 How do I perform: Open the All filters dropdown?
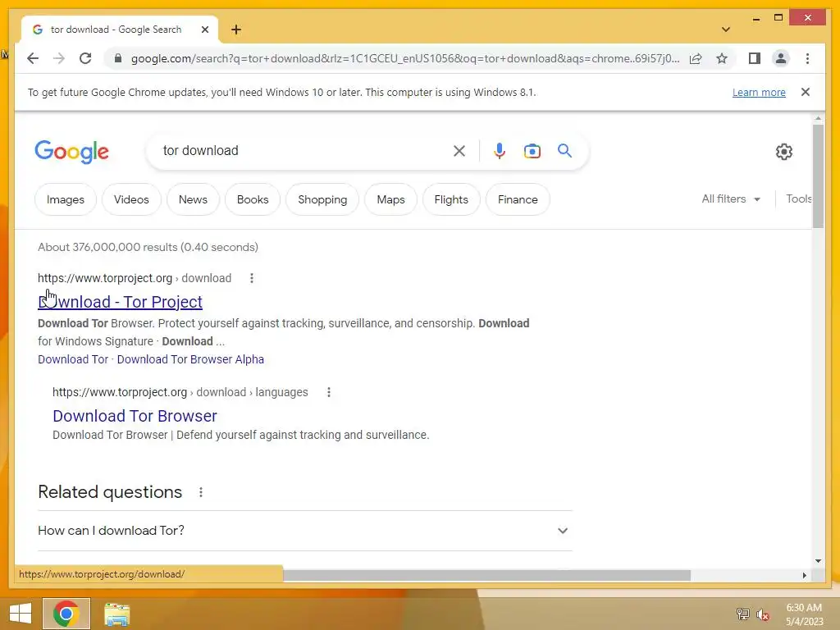pyautogui.click(x=731, y=199)
